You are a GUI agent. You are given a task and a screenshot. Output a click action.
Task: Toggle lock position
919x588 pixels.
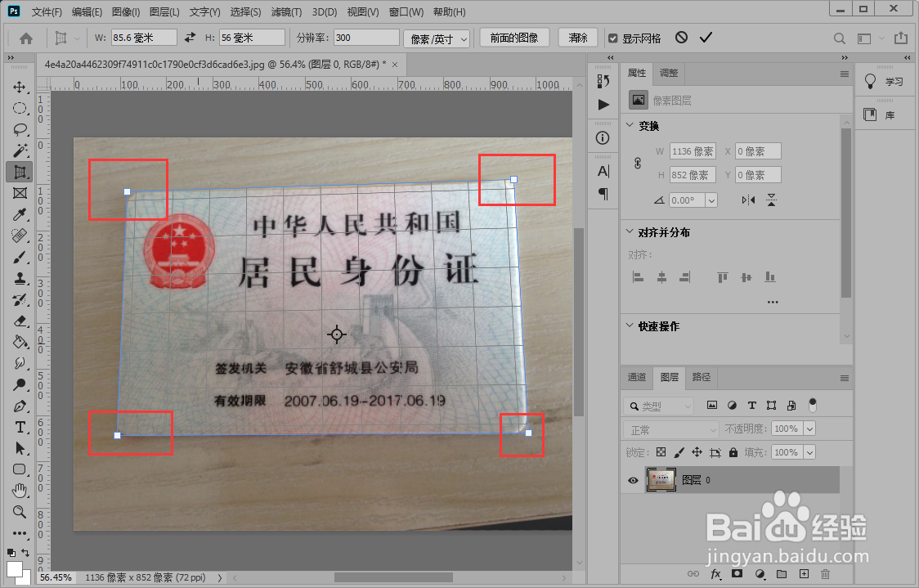pyautogui.click(x=697, y=452)
